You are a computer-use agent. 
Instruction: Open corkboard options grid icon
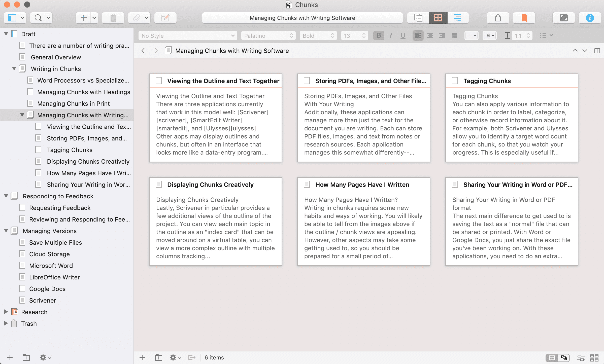(x=594, y=358)
